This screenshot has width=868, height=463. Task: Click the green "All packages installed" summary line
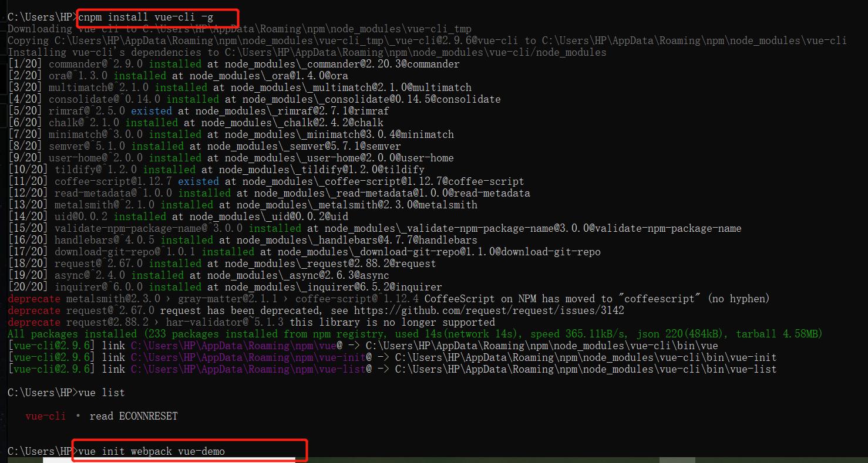415,334
